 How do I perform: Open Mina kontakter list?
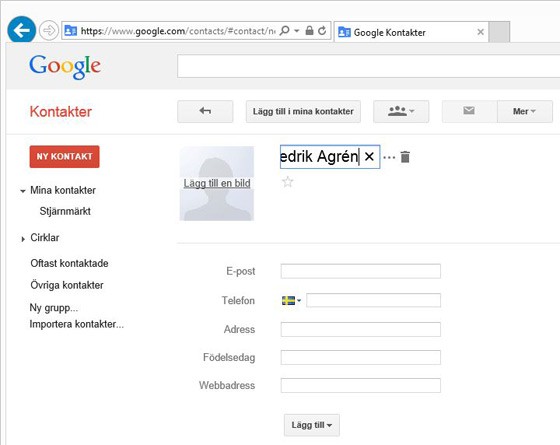(63, 190)
